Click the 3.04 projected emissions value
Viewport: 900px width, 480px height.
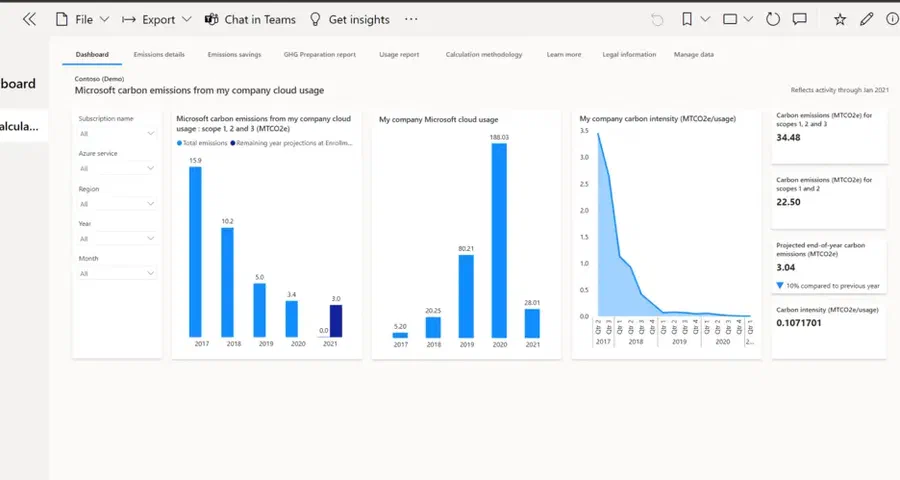click(786, 268)
